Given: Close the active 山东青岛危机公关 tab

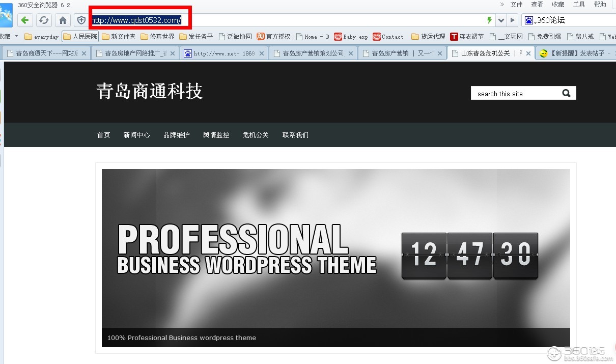Looking at the screenshot, I should pyautogui.click(x=528, y=53).
